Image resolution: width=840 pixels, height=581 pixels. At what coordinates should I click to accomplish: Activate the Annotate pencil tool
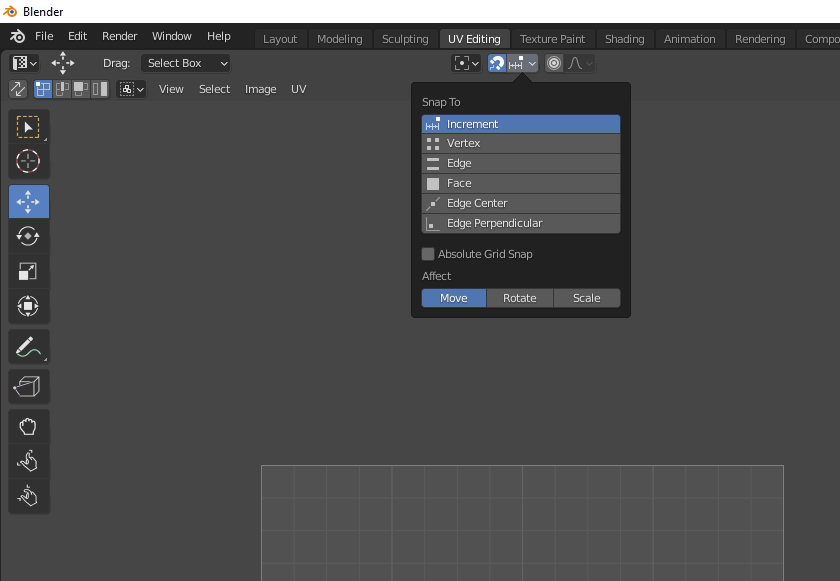click(x=28, y=347)
